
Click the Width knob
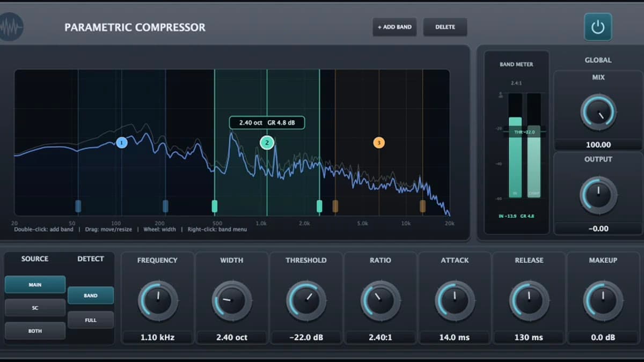232,301
